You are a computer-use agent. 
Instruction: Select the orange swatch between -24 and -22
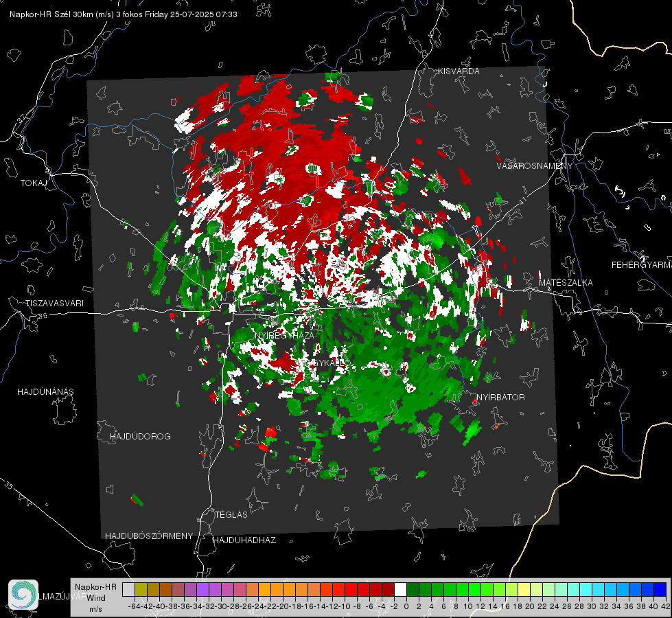(x=264, y=589)
